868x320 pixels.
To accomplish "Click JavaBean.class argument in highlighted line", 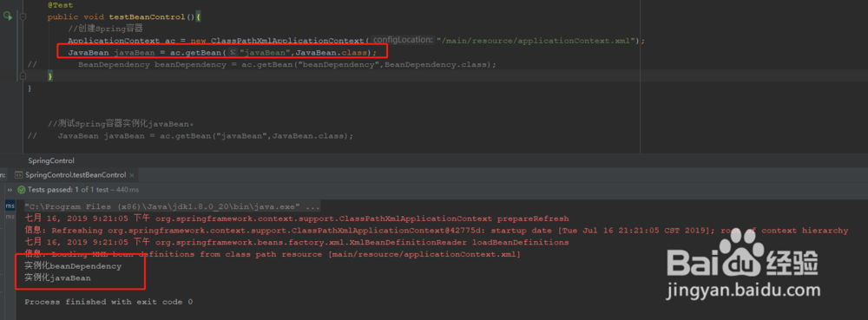I will tap(331, 53).
